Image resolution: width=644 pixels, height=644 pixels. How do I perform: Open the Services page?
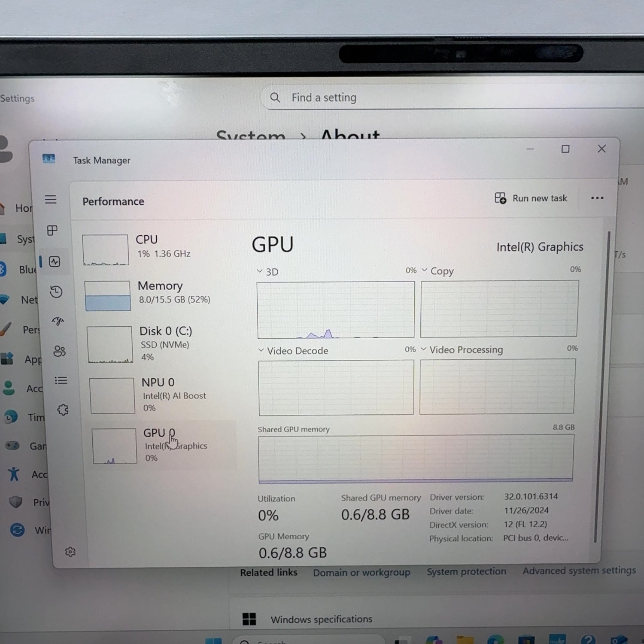(63, 410)
